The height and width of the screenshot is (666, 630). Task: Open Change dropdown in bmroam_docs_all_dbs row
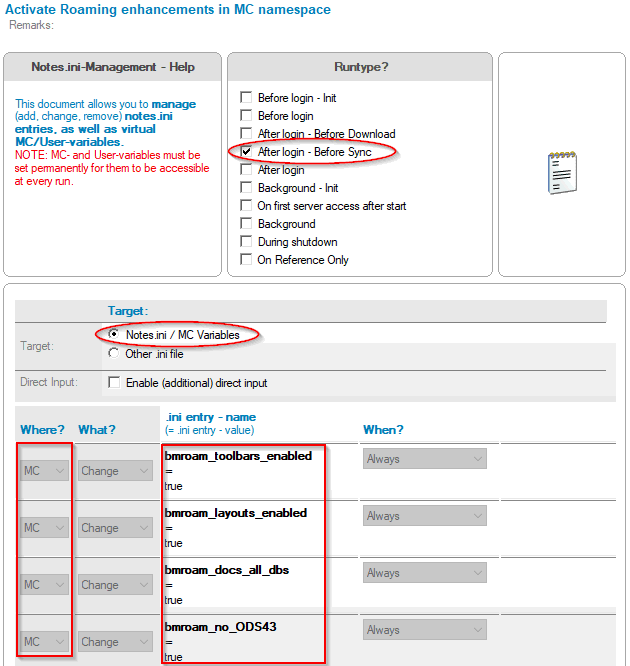(x=115, y=585)
